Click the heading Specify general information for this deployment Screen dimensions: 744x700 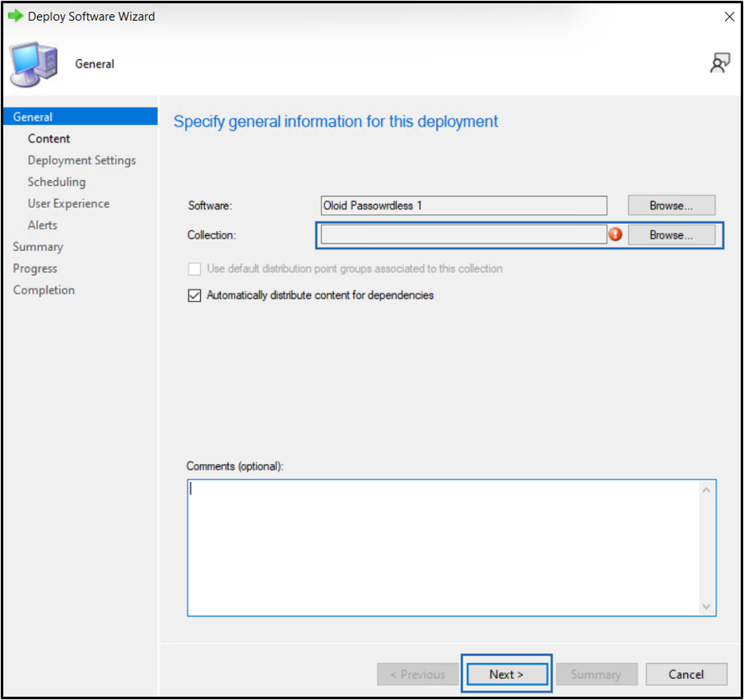tap(336, 122)
